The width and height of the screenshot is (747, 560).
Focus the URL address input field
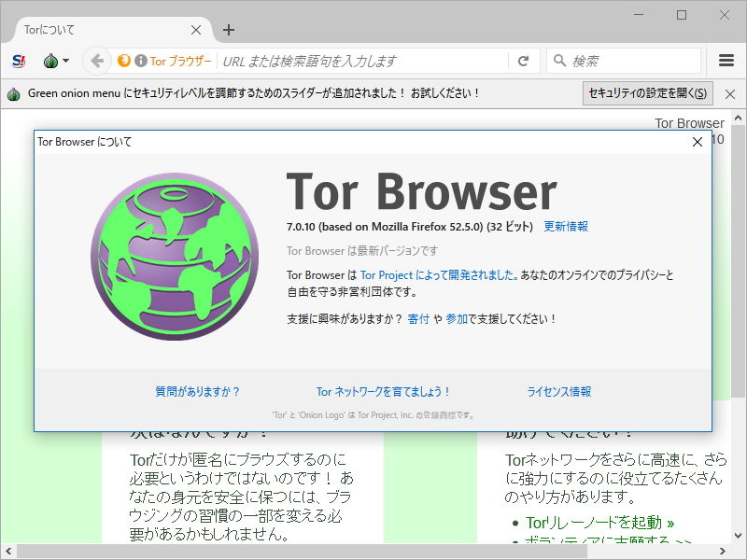[362, 61]
